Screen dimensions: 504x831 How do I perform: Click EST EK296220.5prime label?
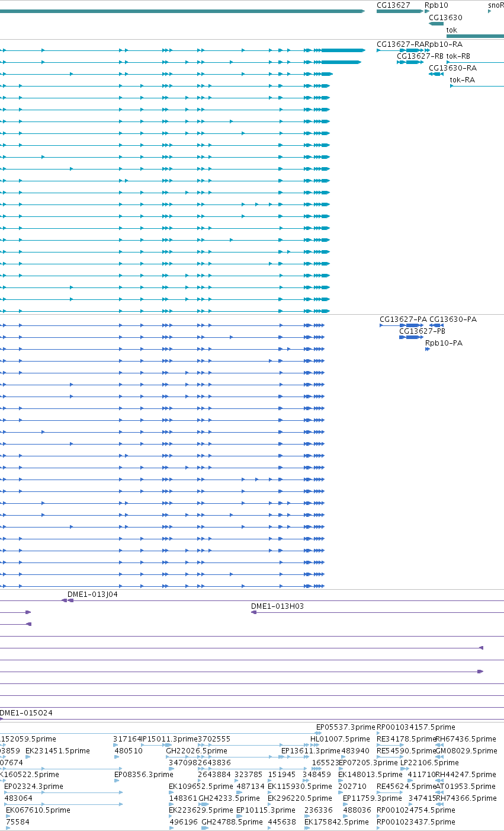coord(300,798)
